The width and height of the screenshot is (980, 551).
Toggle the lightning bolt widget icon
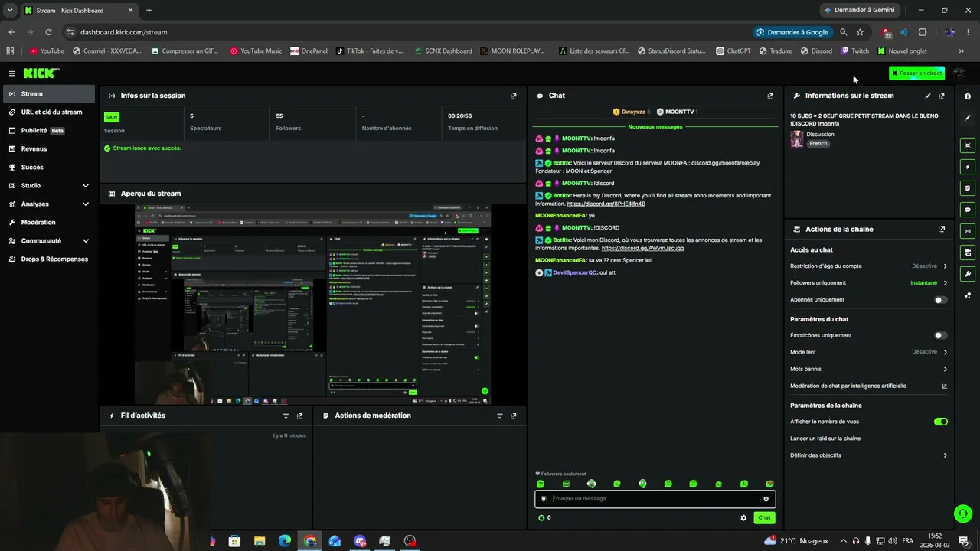968,167
